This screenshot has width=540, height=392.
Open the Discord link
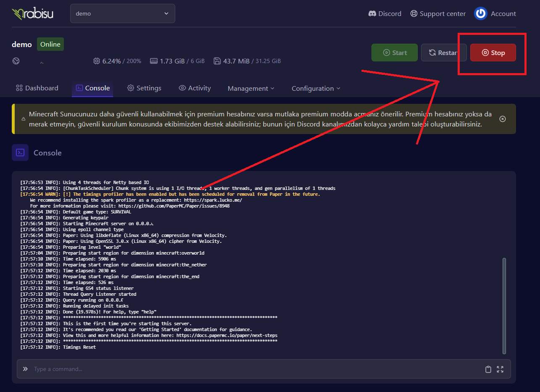tap(385, 13)
